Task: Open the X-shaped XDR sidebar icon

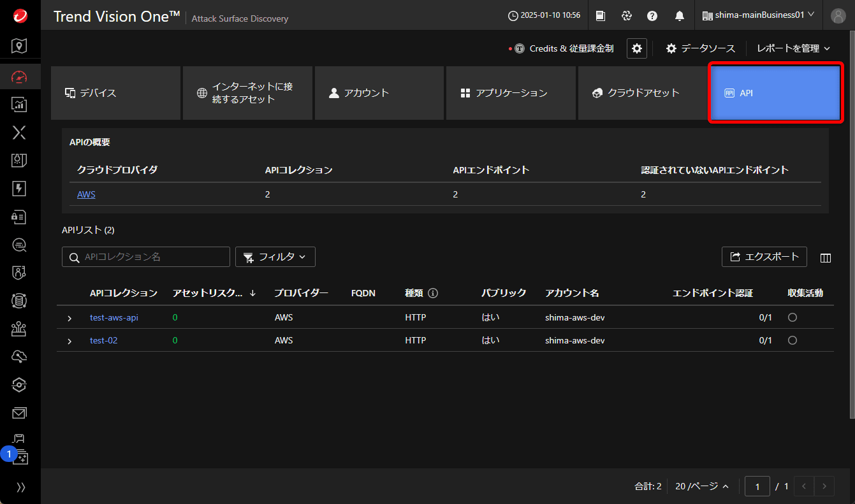Action: [x=20, y=133]
